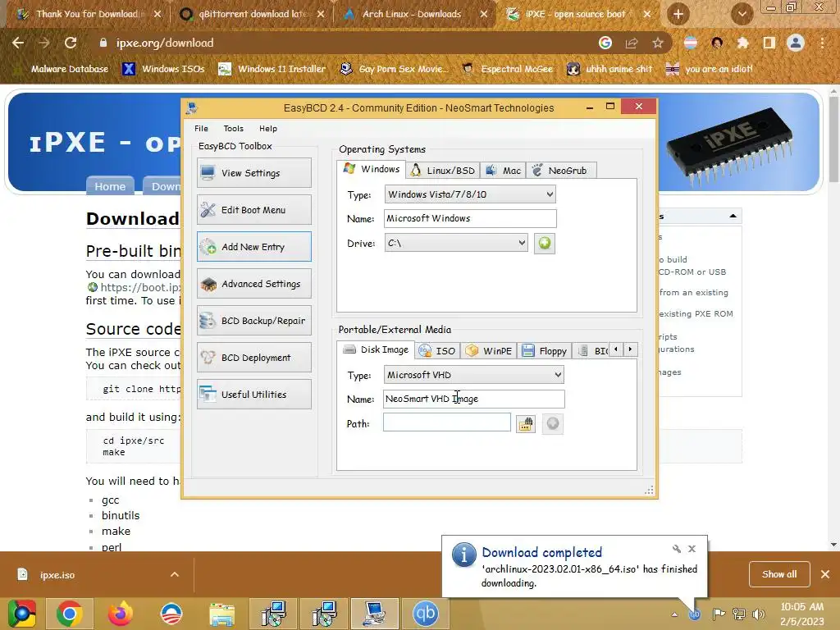Image resolution: width=840 pixels, height=630 pixels.
Task: Bookmark this page star icon
Action: (658, 43)
